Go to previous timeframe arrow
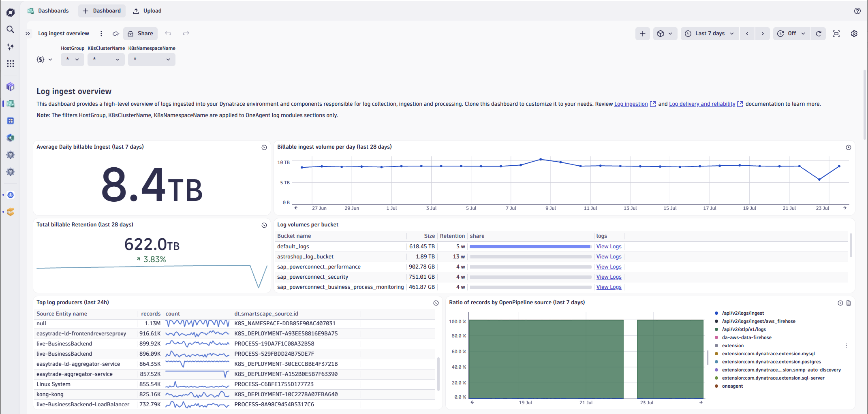Image resolution: width=868 pixels, height=414 pixels. (x=747, y=34)
